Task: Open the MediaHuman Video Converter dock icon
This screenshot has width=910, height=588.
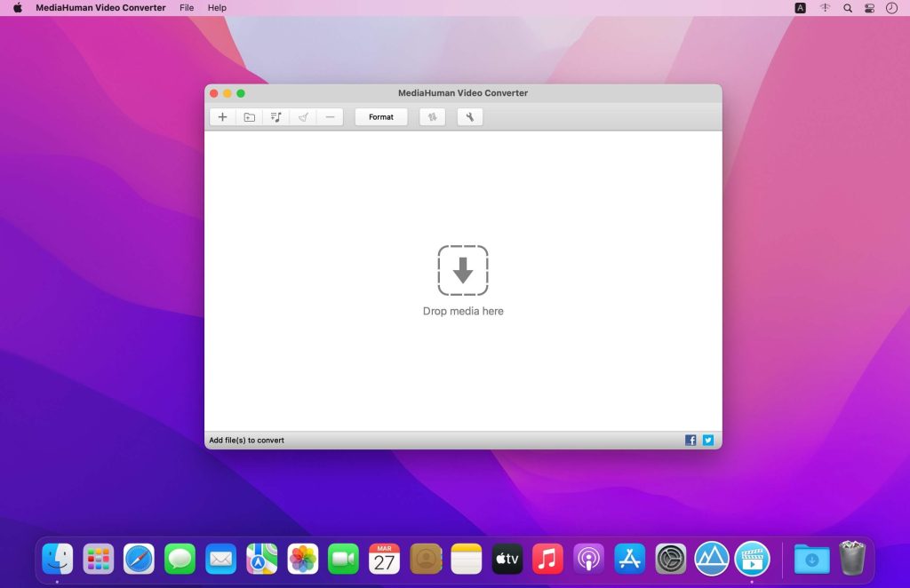Action: pos(753,559)
